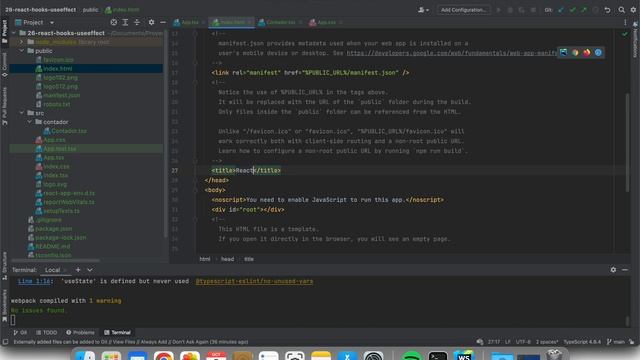Click the project tree horizontal scrollbar
640x360 pixels.
point(56,260)
